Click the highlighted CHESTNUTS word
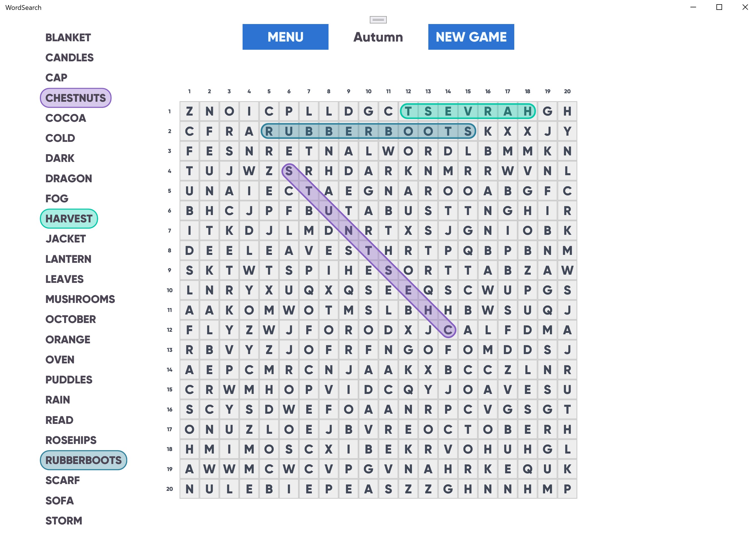The height and width of the screenshot is (540, 756). (75, 98)
